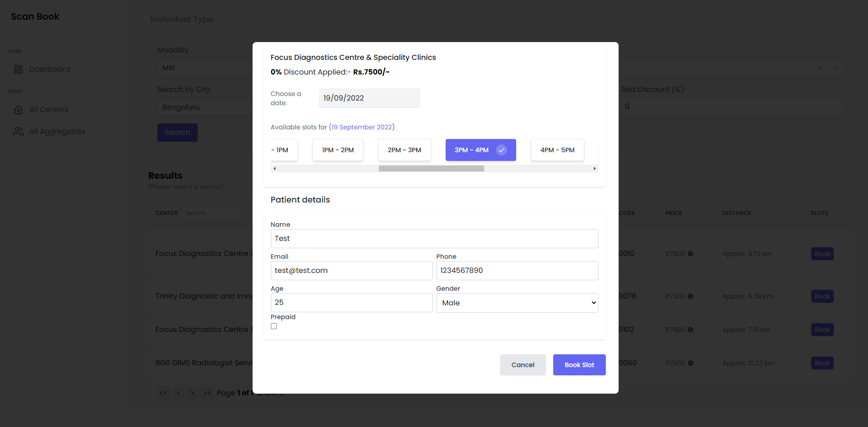The height and width of the screenshot is (427, 868).
Task: Click the Search by City field Bengaluru
Action: tap(205, 107)
